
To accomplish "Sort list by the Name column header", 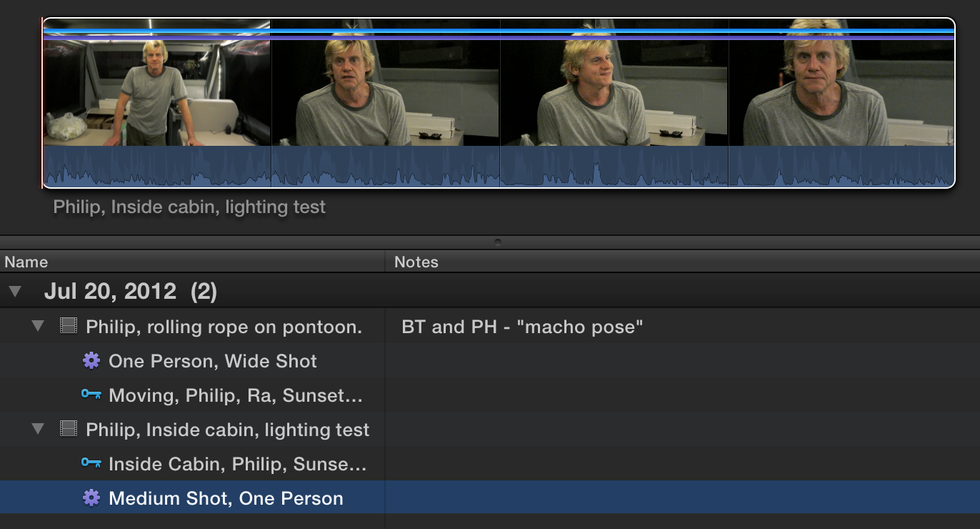I will 193,262.
